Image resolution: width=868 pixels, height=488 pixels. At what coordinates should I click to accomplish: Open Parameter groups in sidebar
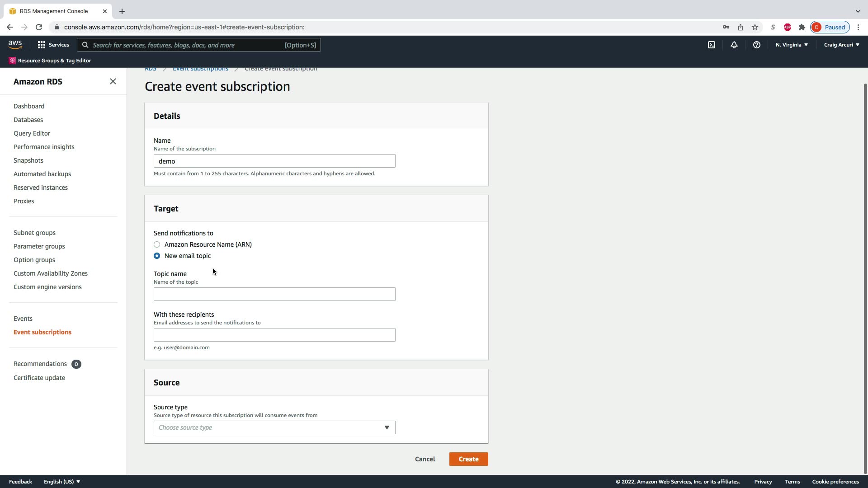[39, 246]
